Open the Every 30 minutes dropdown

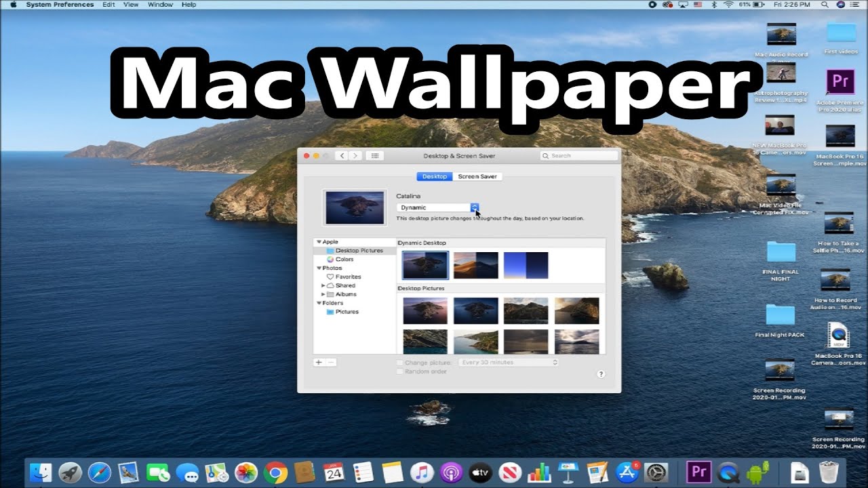[x=509, y=363]
